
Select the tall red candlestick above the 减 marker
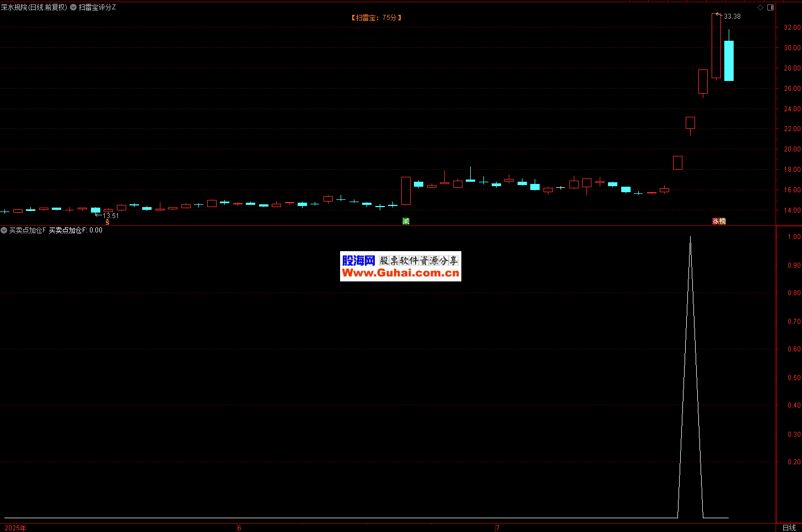pos(406,191)
